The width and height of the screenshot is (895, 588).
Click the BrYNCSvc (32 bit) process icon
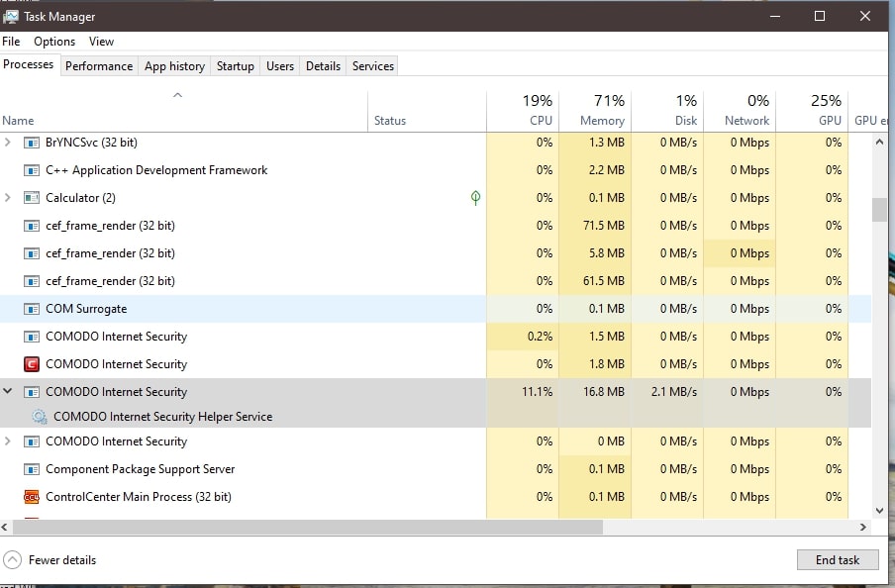pos(32,143)
